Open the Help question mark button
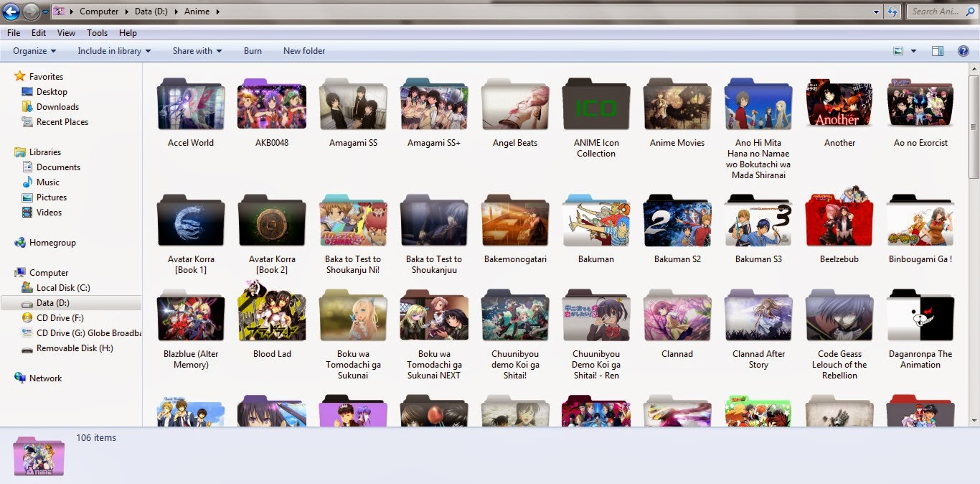Image resolution: width=980 pixels, height=484 pixels. pos(963,51)
